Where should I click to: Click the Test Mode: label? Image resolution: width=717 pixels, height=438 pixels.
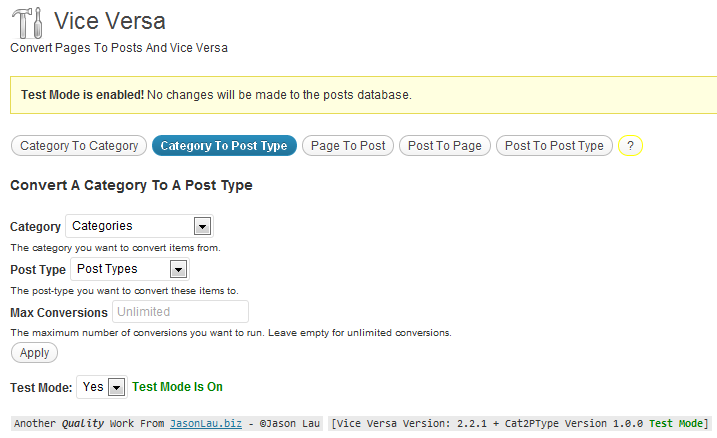pos(41,388)
